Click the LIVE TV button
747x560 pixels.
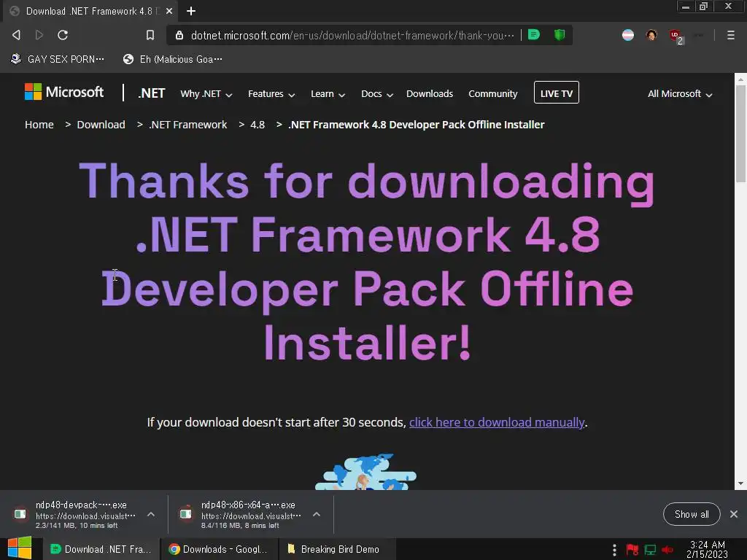click(x=557, y=93)
